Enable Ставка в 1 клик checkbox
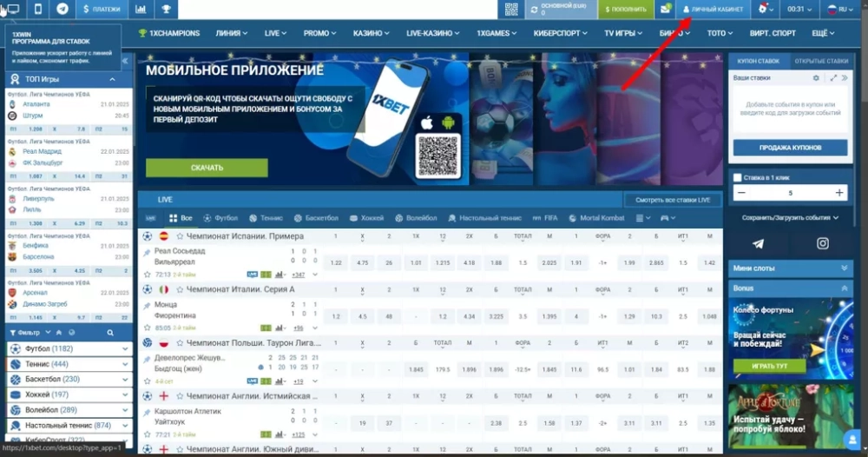The width and height of the screenshot is (868, 457). [737, 177]
